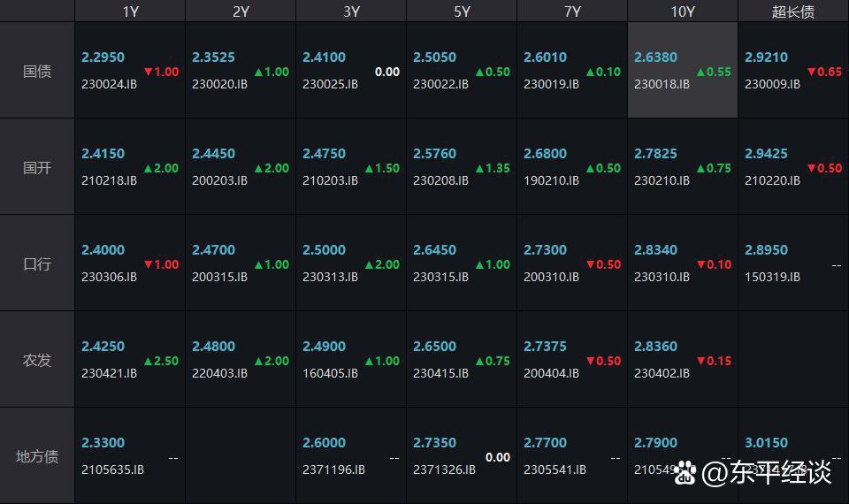
Task: Click the 2.8950 yield above 150319.IB
Action: tap(766, 250)
